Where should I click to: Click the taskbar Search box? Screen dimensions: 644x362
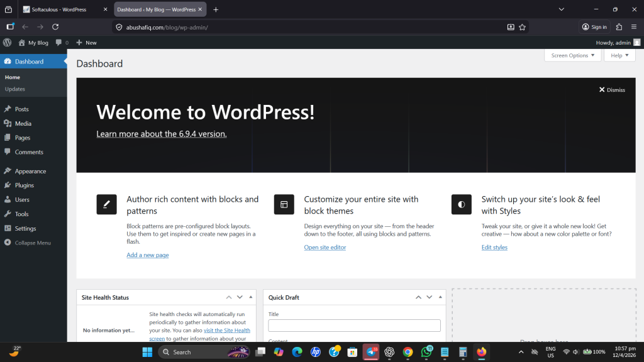(x=204, y=352)
